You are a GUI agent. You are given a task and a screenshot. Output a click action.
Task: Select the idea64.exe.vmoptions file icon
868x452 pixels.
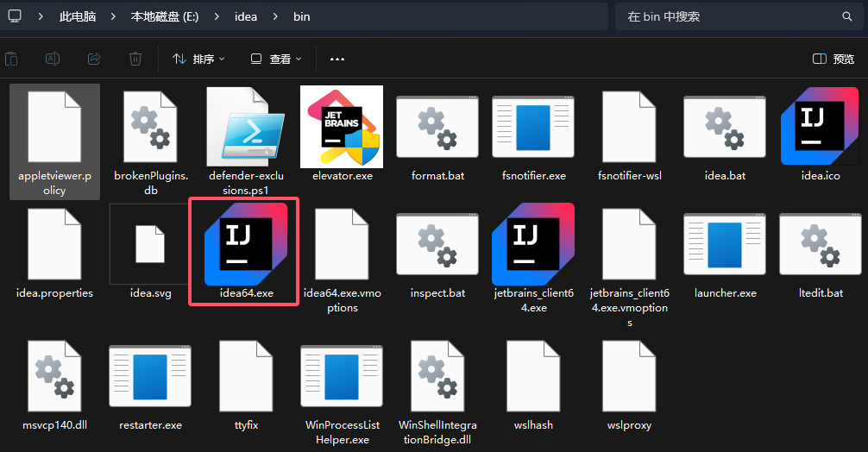(342, 244)
